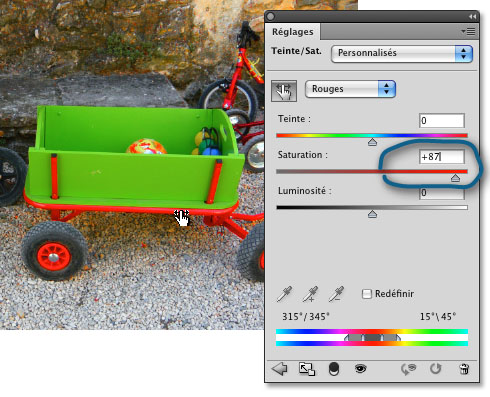Choose the subtract-from-sample eyedropper tool

(336, 294)
